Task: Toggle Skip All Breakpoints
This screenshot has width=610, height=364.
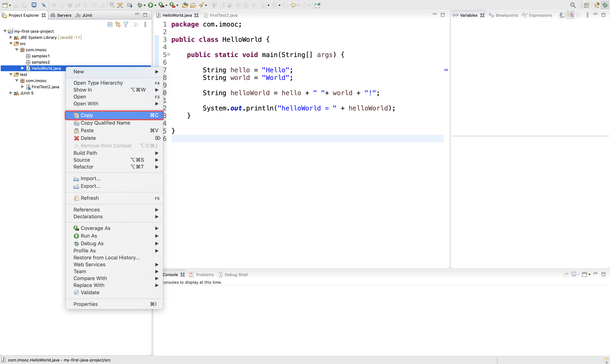Action: tap(44, 5)
